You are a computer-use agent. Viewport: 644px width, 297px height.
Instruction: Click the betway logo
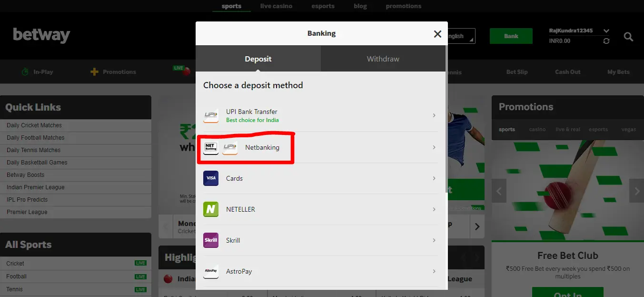pos(41,35)
